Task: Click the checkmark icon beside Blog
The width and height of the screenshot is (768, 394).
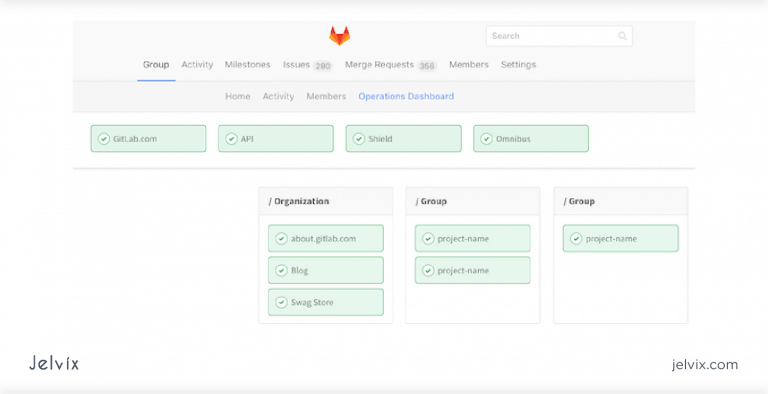Action: [281, 271]
